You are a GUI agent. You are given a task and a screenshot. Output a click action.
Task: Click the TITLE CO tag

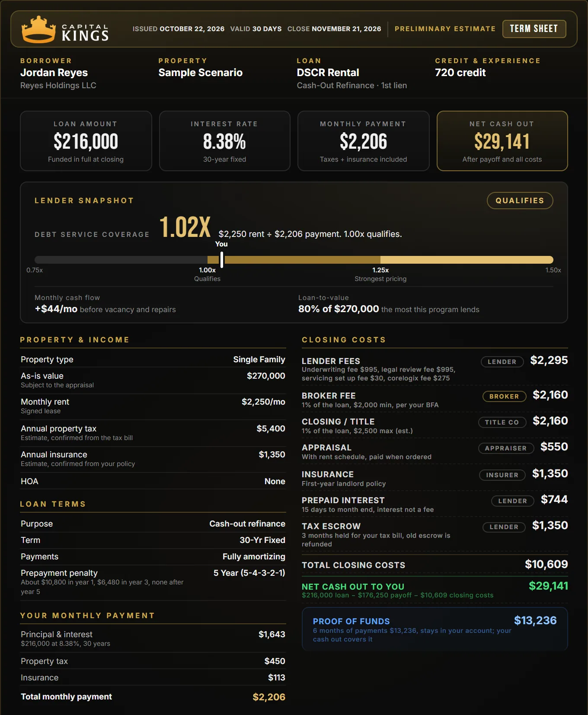coord(502,422)
